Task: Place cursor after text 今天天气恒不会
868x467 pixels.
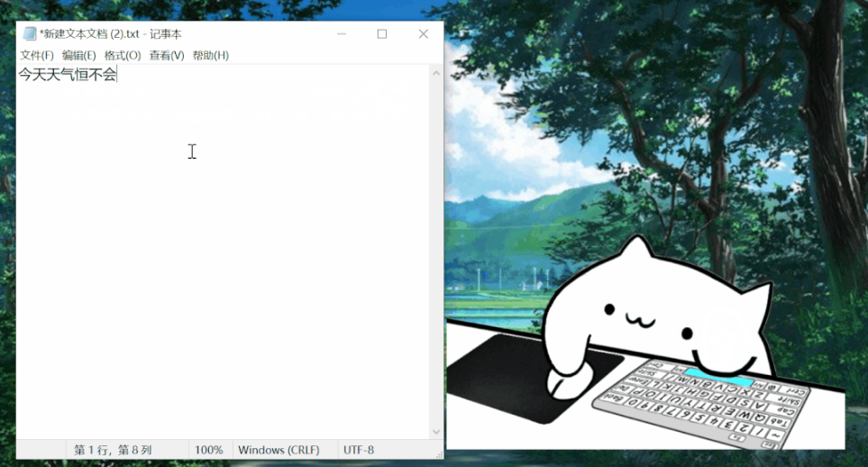Action: 118,75
